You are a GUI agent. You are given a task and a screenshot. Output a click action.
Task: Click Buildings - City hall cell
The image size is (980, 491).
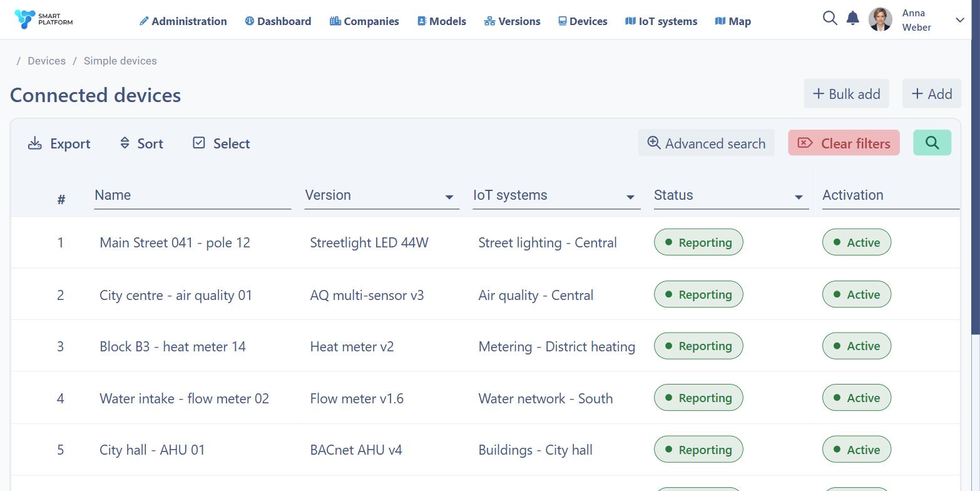point(535,450)
